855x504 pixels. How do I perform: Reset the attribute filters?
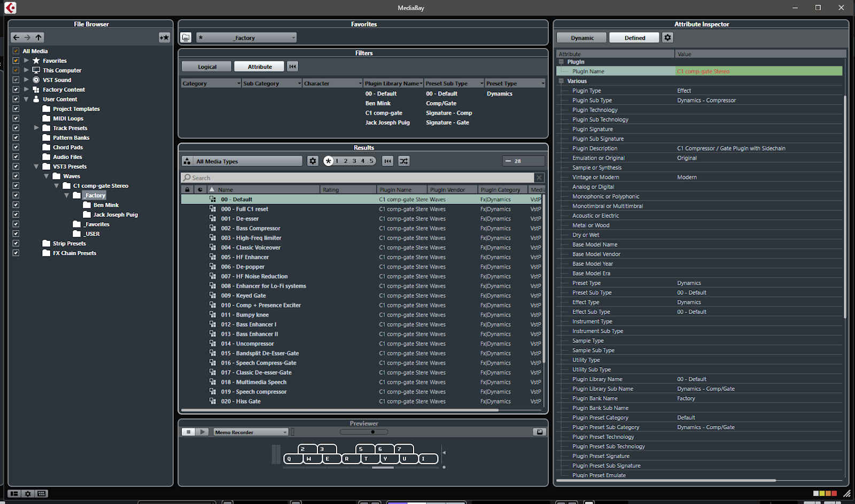point(293,67)
